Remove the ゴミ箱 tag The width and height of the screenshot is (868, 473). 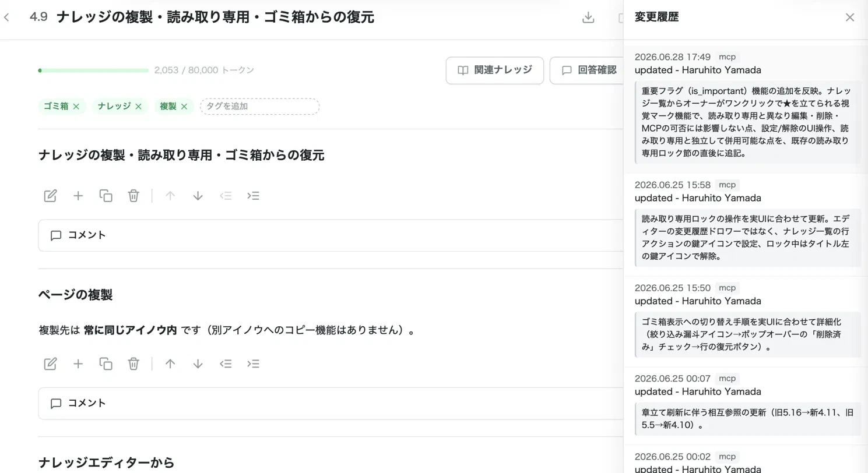tap(76, 107)
